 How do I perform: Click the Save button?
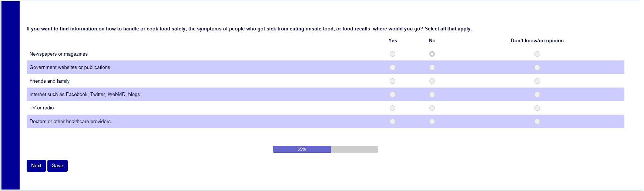click(x=57, y=166)
